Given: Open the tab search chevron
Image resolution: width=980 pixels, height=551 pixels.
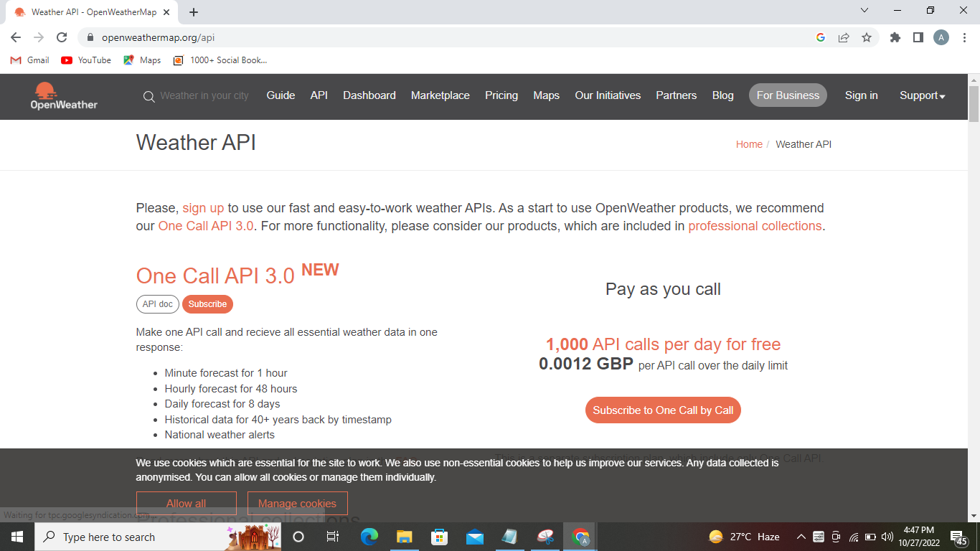Looking at the screenshot, I should [864, 10].
